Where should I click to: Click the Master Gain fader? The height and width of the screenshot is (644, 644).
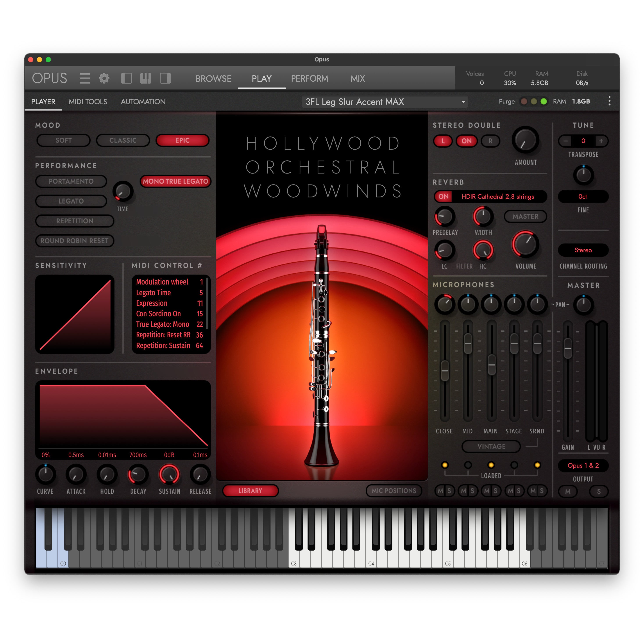click(x=568, y=348)
